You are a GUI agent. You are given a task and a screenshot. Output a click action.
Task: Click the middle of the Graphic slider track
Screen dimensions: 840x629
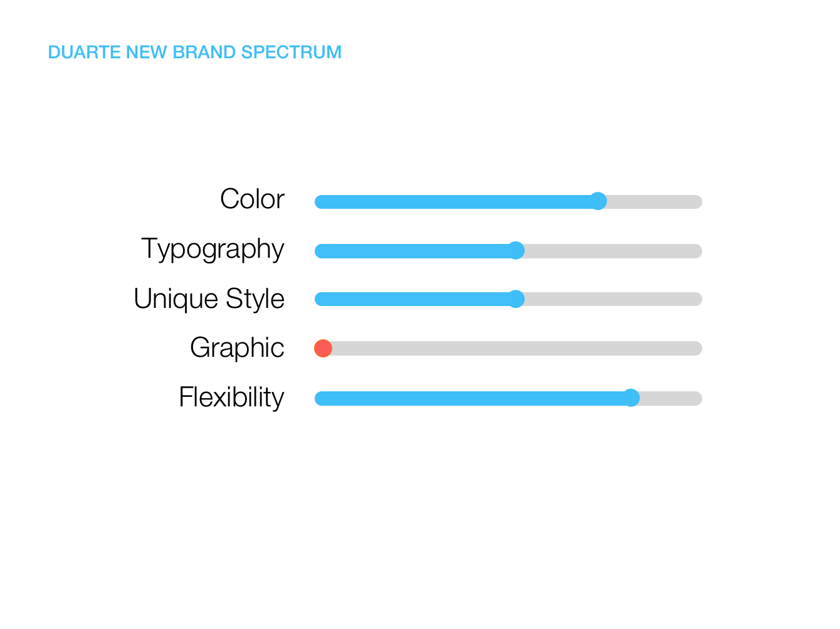(508, 348)
